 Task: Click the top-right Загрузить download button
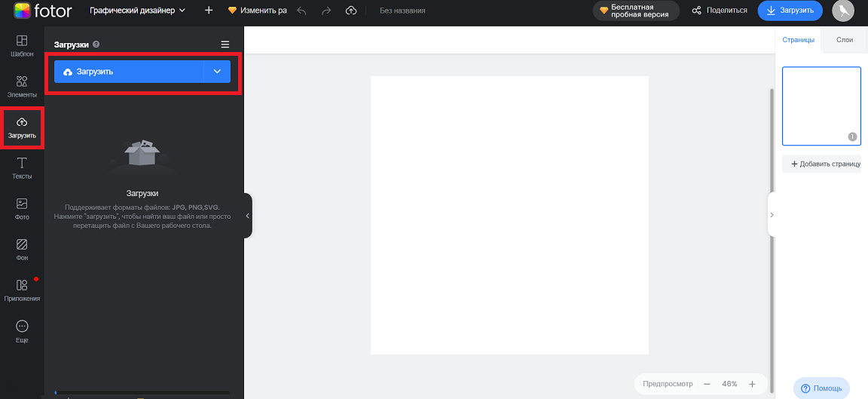coord(790,11)
